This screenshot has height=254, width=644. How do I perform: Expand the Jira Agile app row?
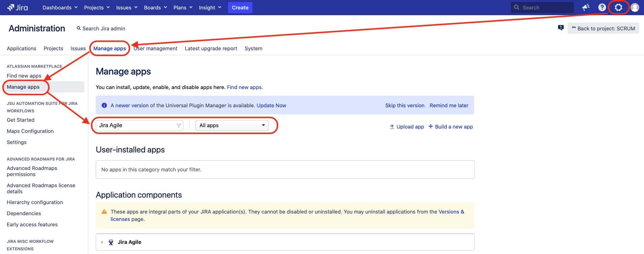point(102,242)
